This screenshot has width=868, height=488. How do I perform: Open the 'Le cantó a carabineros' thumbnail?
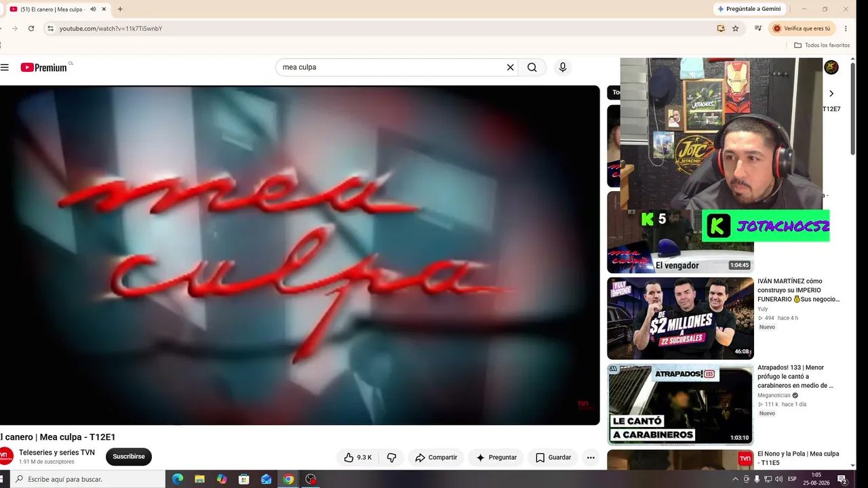(680, 405)
